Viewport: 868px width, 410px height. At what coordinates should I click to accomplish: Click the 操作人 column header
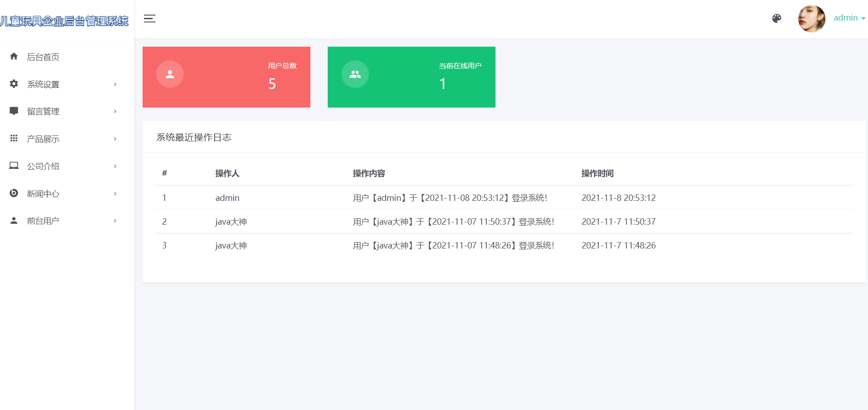(x=227, y=173)
